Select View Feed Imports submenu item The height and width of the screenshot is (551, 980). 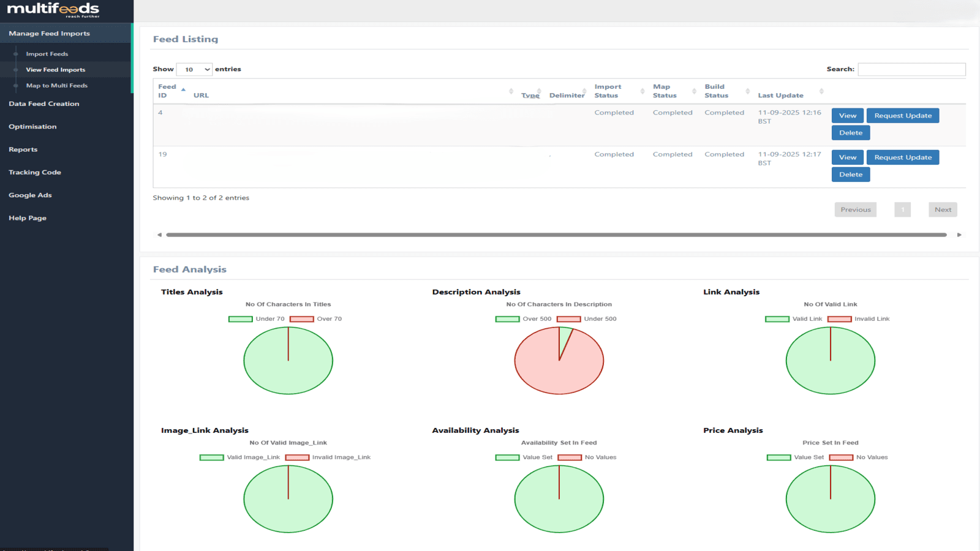[55, 70]
